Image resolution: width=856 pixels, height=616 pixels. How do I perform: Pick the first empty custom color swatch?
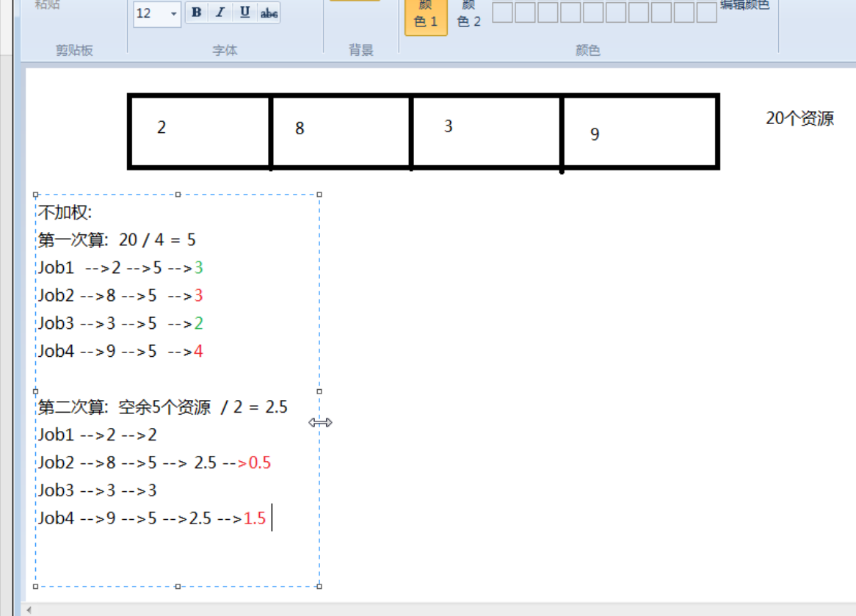[x=502, y=12]
